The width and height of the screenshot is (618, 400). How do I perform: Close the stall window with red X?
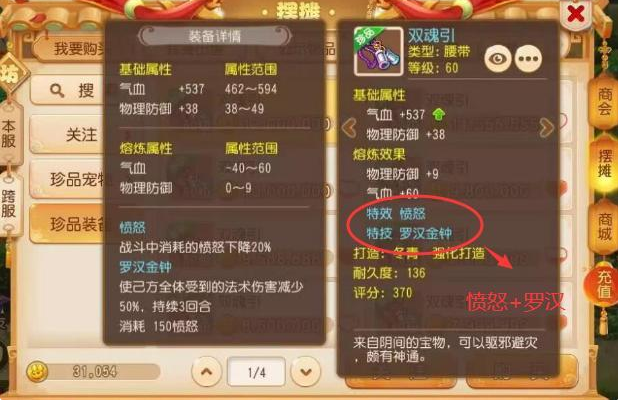(x=575, y=15)
